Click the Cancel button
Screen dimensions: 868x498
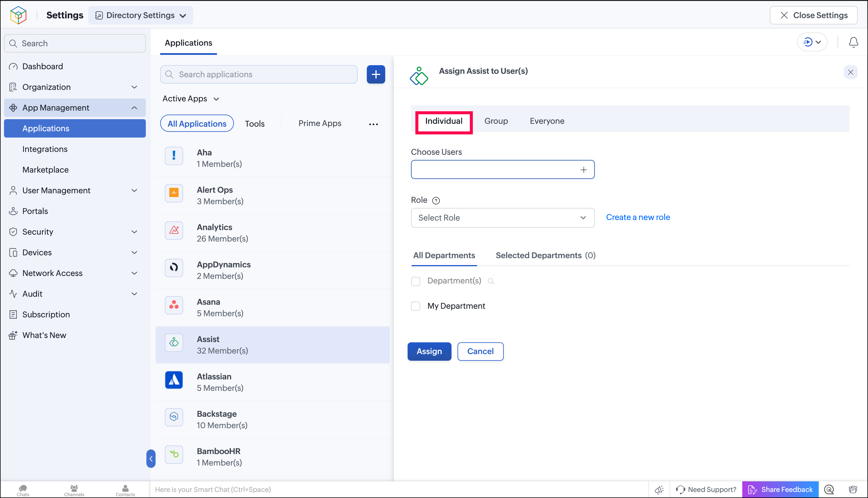pyautogui.click(x=480, y=351)
